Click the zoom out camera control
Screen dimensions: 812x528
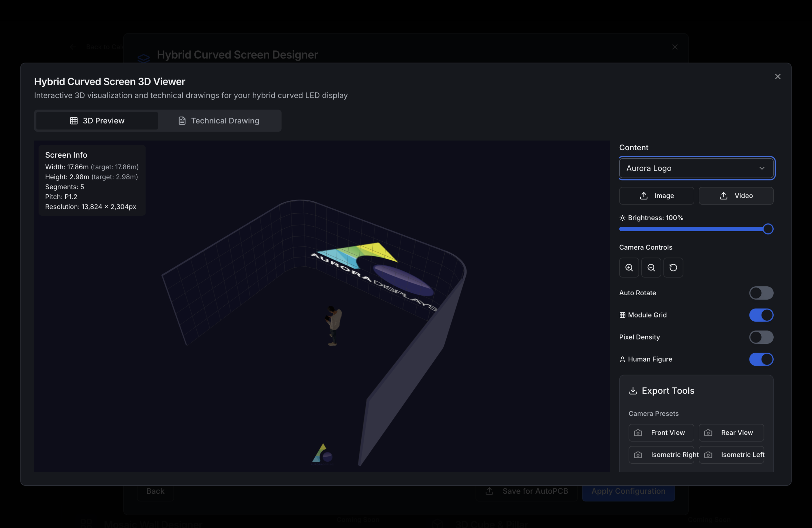tap(651, 267)
